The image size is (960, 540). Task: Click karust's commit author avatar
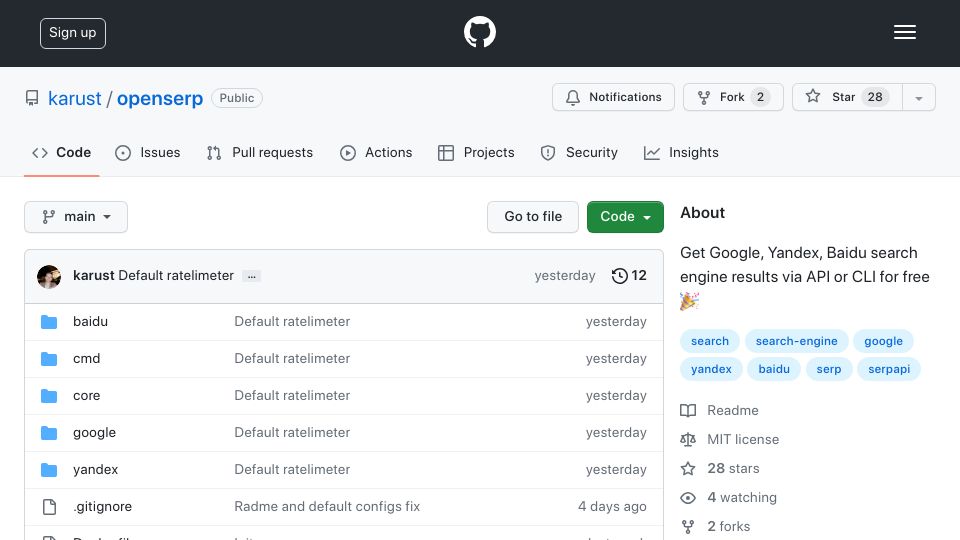(49, 276)
